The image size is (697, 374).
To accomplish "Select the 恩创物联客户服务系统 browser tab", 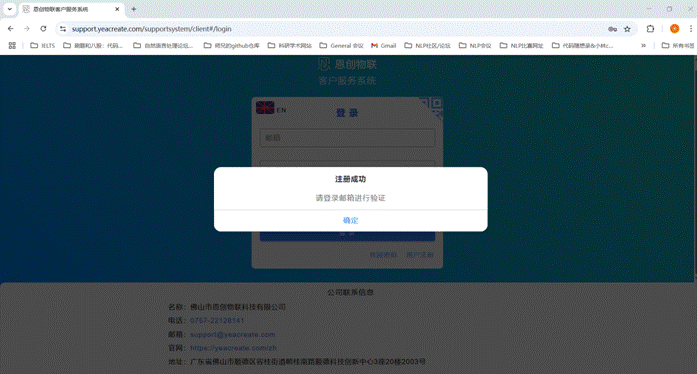I will click(67, 9).
